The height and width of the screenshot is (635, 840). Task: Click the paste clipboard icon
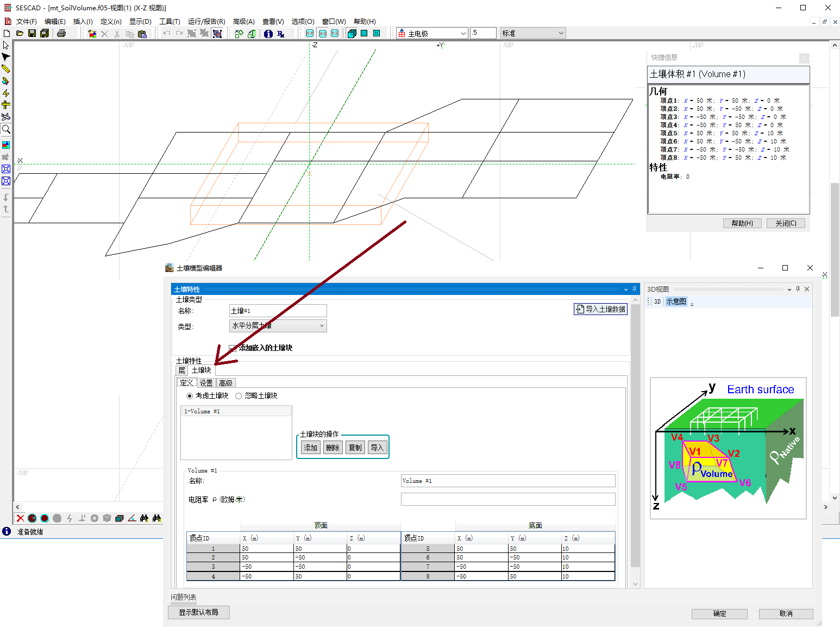point(142,34)
